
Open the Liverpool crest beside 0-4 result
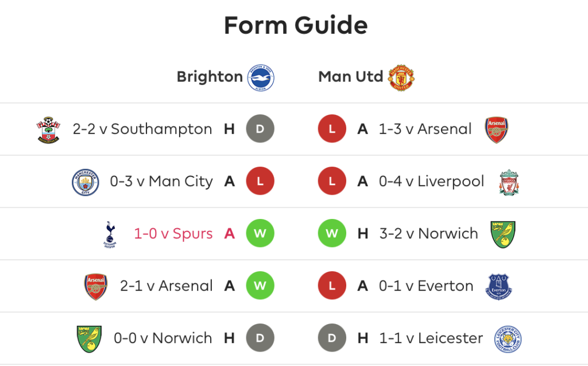pos(509,182)
